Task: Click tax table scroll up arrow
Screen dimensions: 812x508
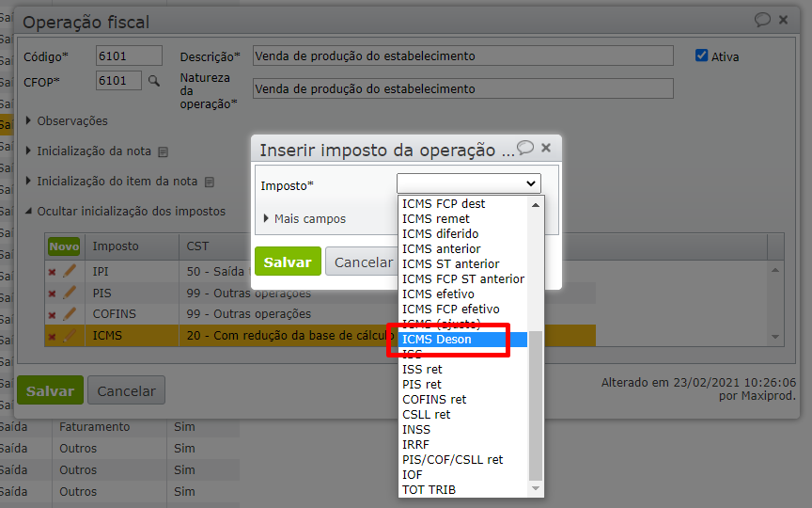Action: [775, 270]
